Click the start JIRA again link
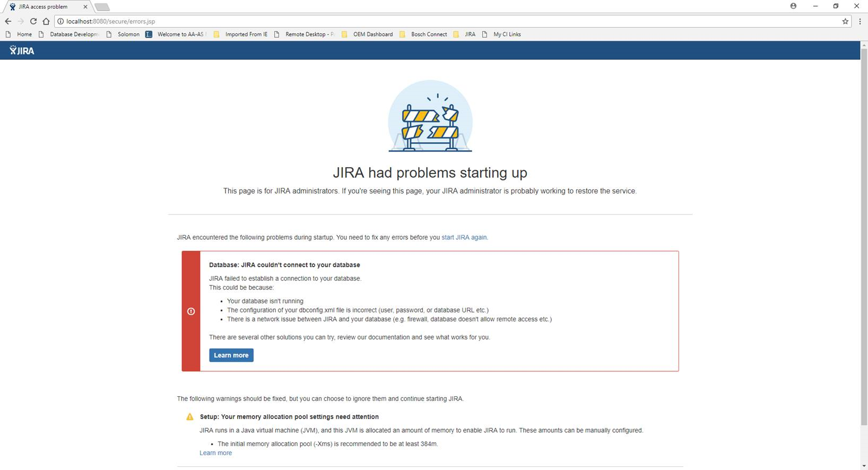Viewport: 868px width, 470px height. 464,238
